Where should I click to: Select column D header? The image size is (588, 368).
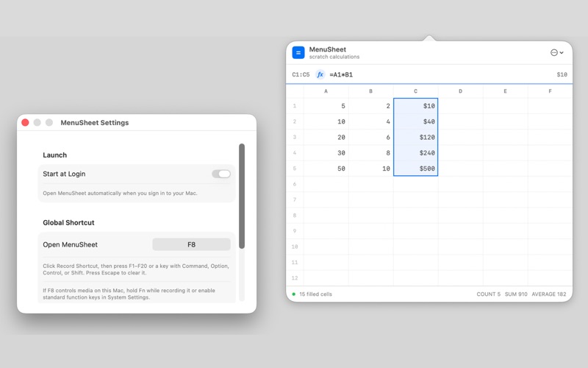pyautogui.click(x=461, y=91)
